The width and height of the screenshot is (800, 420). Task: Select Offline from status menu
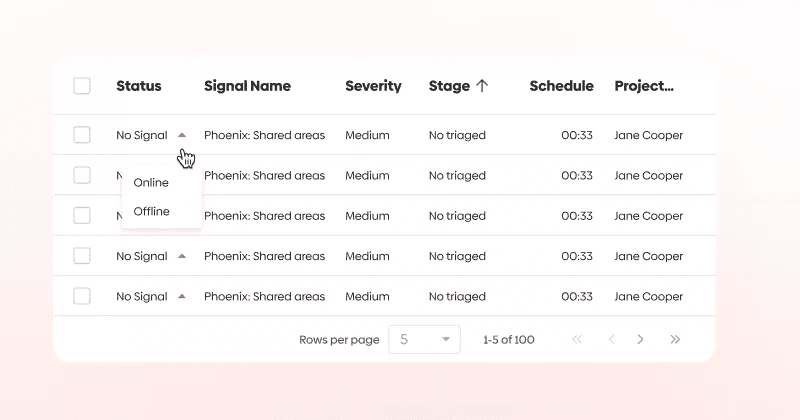point(152,211)
